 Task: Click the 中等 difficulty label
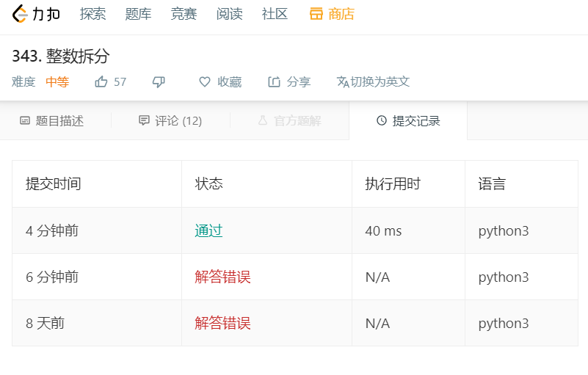point(57,81)
